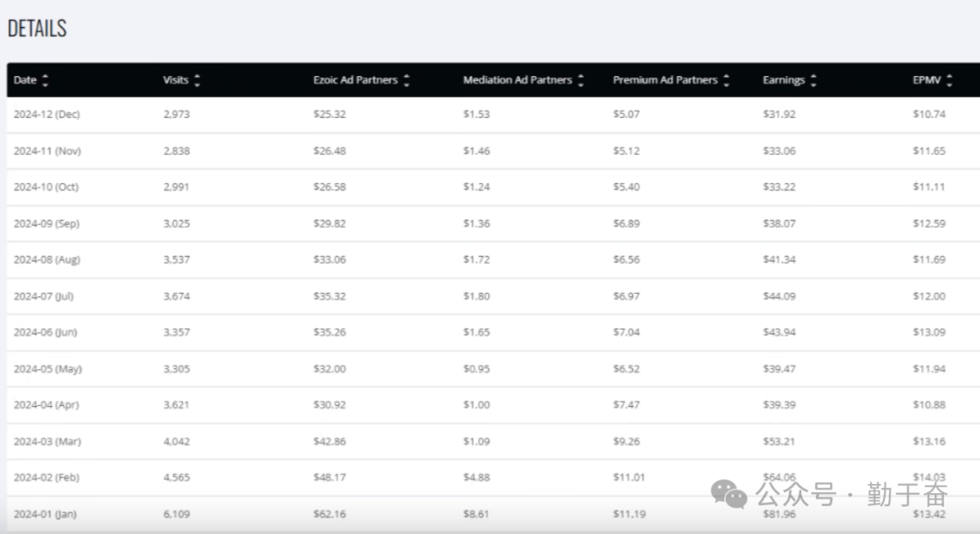Sort table by Date column label
The height and width of the screenshot is (534, 980).
[25, 81]
